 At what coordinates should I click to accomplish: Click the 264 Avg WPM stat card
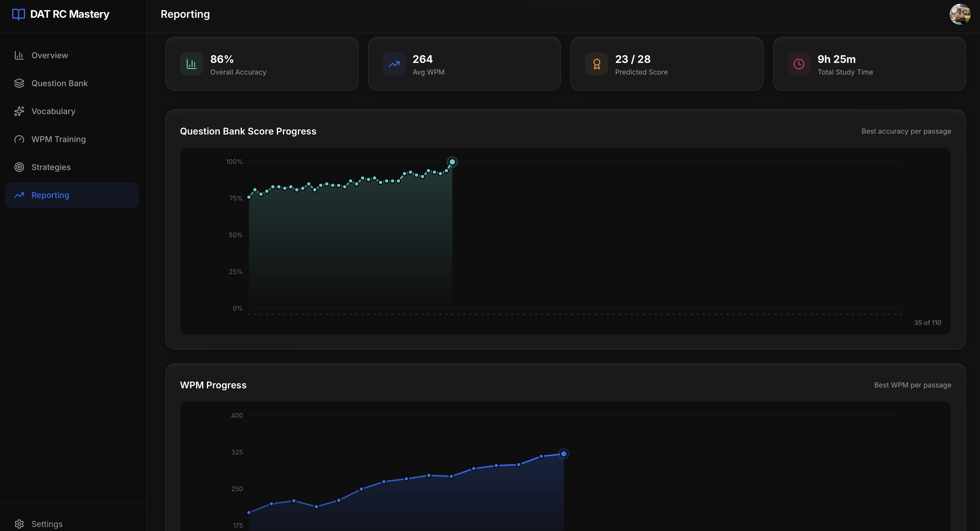pos(464,64)
